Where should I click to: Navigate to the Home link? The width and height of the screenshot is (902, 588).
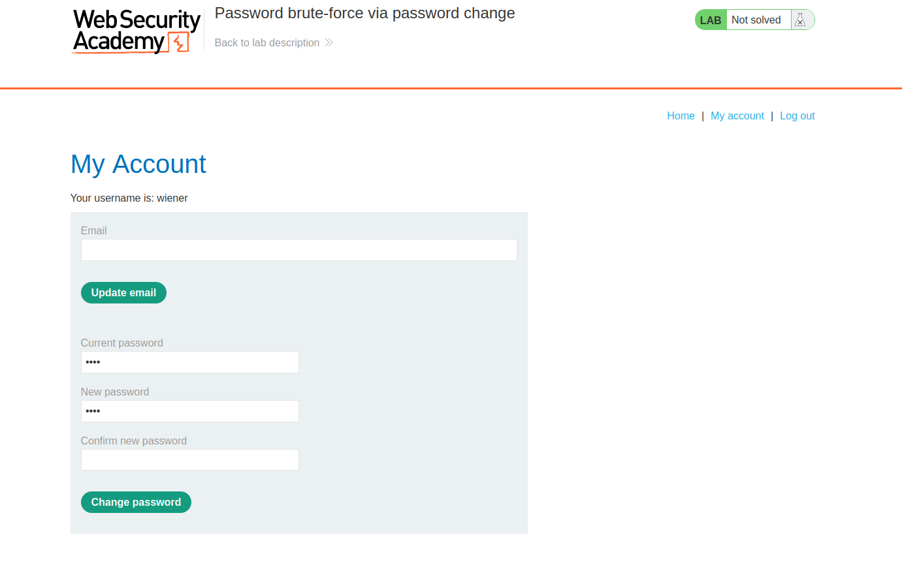(681, 116)
